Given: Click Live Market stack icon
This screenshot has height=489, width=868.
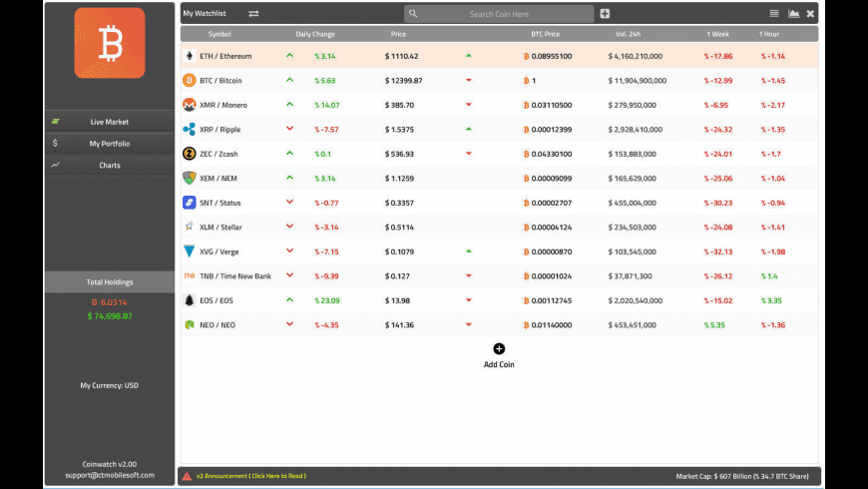Looking at the screenshot, I should pyautogui.click(x=55, y=122).
